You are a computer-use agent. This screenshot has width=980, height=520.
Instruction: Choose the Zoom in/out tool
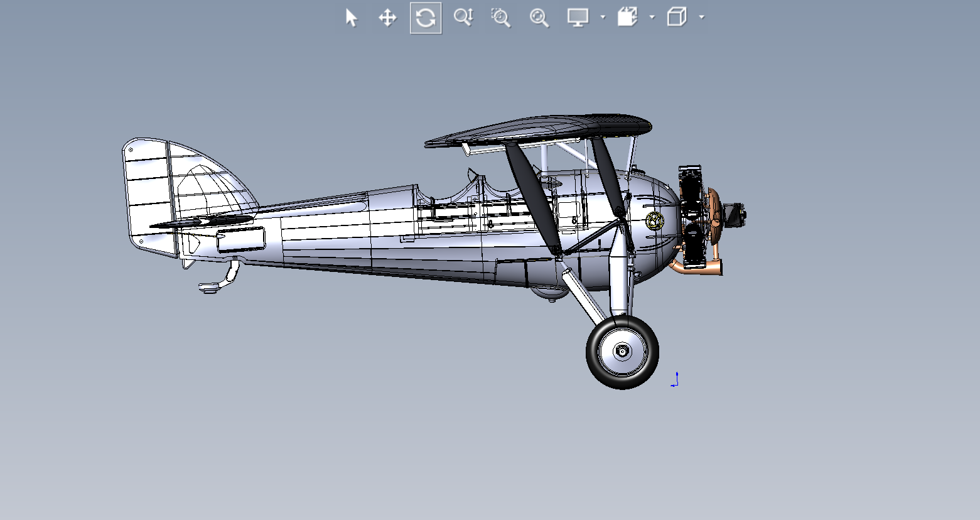tap(463, 18)
